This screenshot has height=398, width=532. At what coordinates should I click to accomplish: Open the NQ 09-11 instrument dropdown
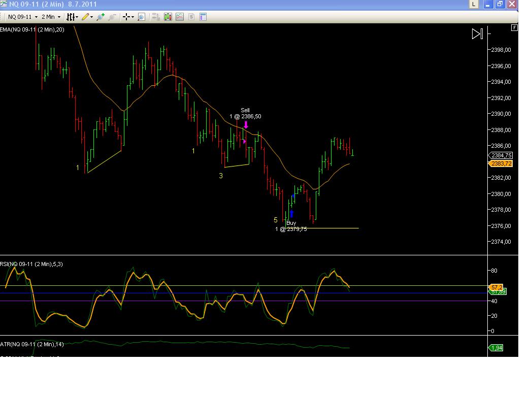click(x=23, y=17)
